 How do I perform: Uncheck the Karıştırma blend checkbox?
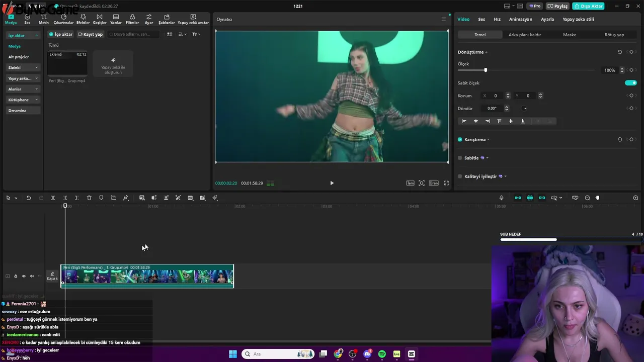[460, 139]
